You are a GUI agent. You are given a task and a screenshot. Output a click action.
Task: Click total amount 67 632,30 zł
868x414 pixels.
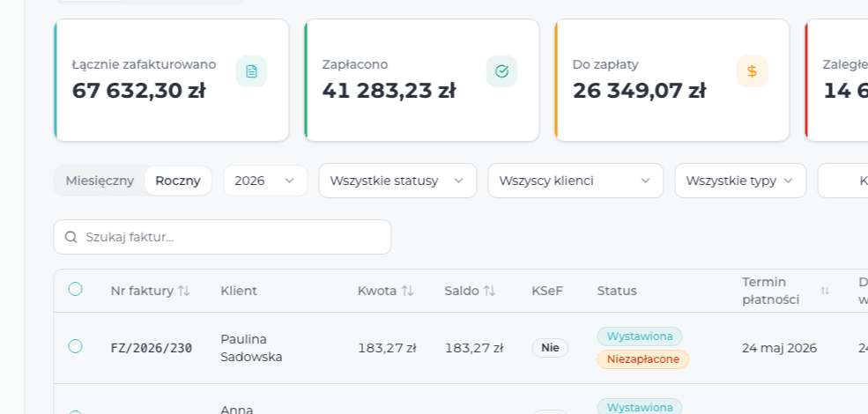pos(138,91)
